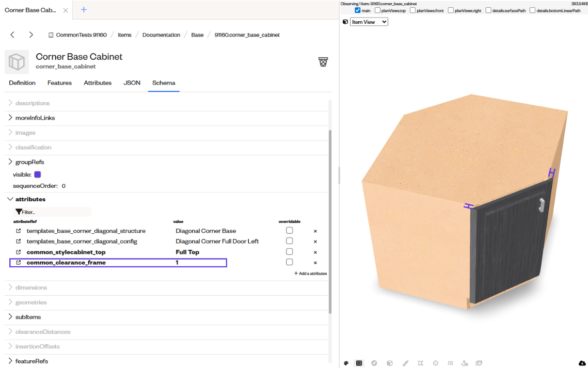Toggle the visible checkbox
Image resolution: width=588 pixels, height=368 pixels.
38,174
